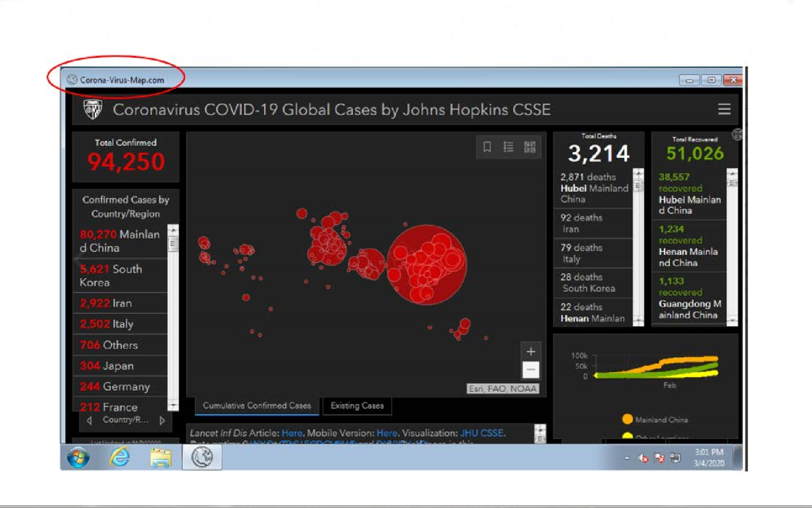Screen dimensions: 812x508
Task: Click the cases trend line chart
Action: pos(657,367)
